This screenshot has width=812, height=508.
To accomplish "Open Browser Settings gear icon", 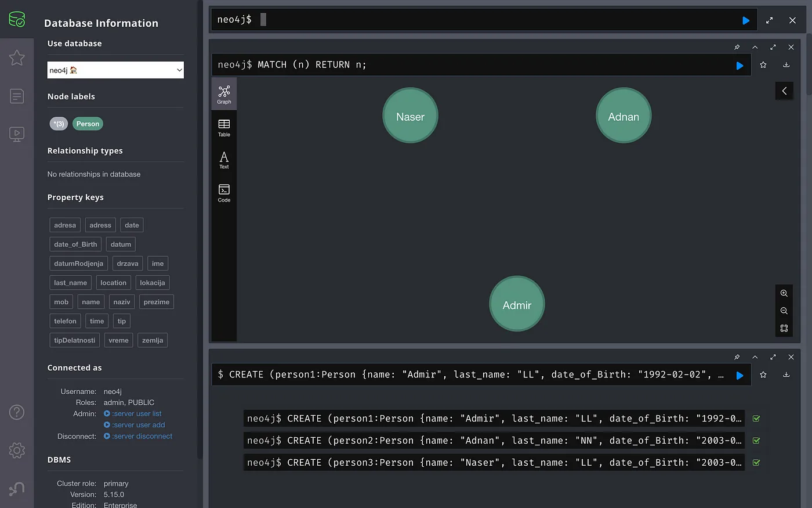I will point(17,450).
